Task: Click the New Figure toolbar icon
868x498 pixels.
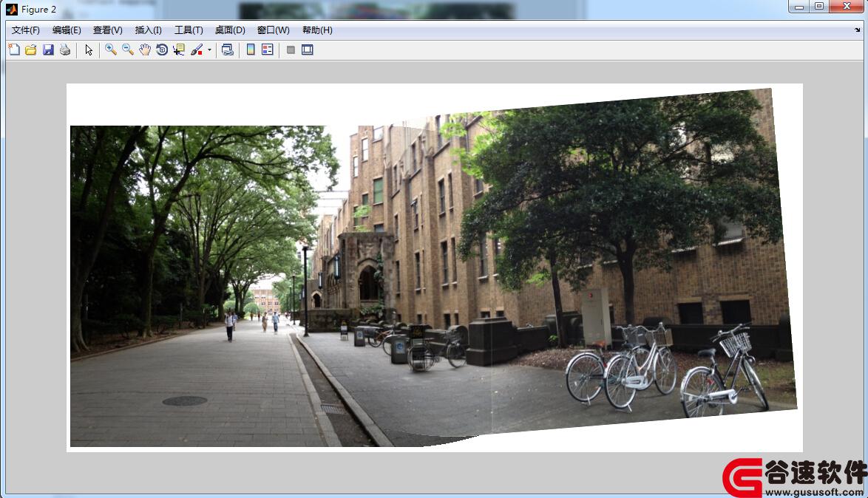Action: 14,50
